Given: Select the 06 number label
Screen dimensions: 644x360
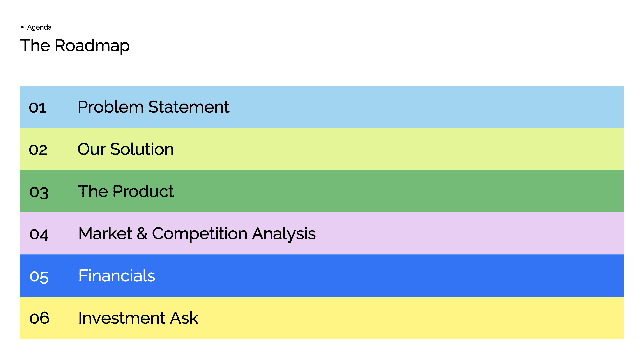Looking at the screenshot, I should [39, 318].
